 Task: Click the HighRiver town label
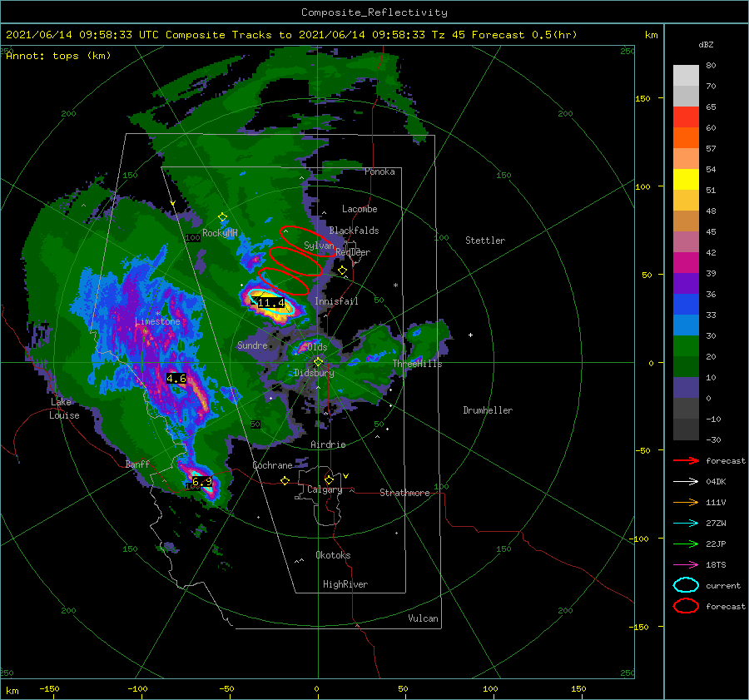click(x=345, y=584)
